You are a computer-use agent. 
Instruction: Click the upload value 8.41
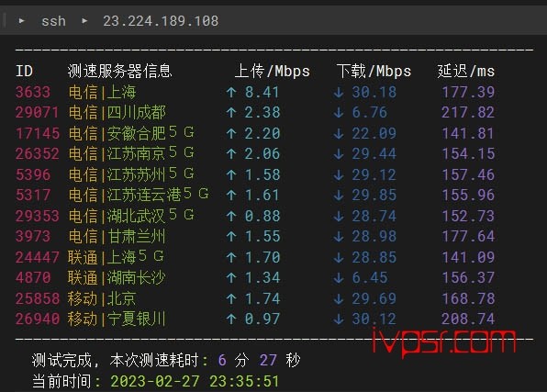coord(262,93)
